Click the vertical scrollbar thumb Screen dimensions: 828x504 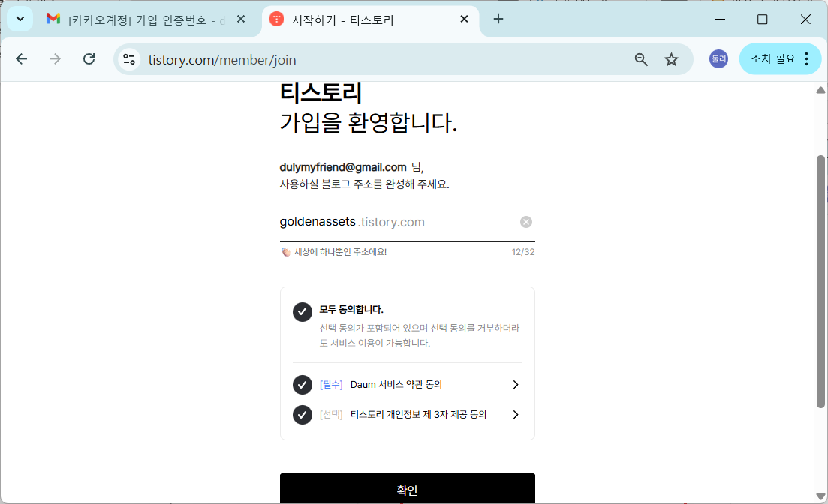(820, 281)
